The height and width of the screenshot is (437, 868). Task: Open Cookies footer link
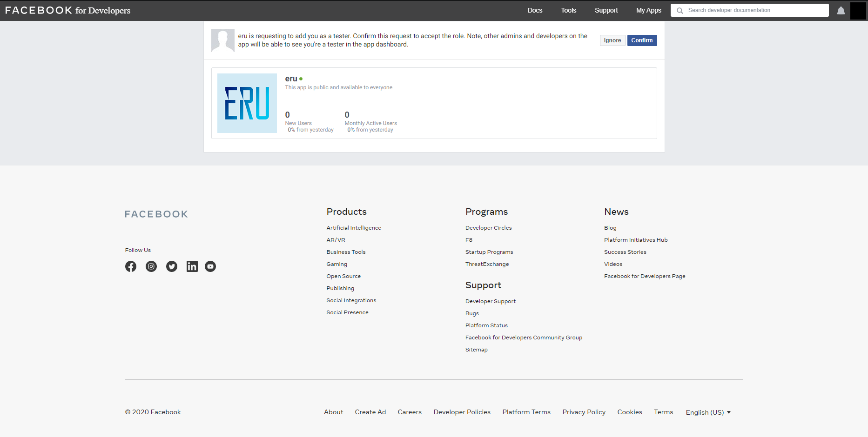pos(629,412)
